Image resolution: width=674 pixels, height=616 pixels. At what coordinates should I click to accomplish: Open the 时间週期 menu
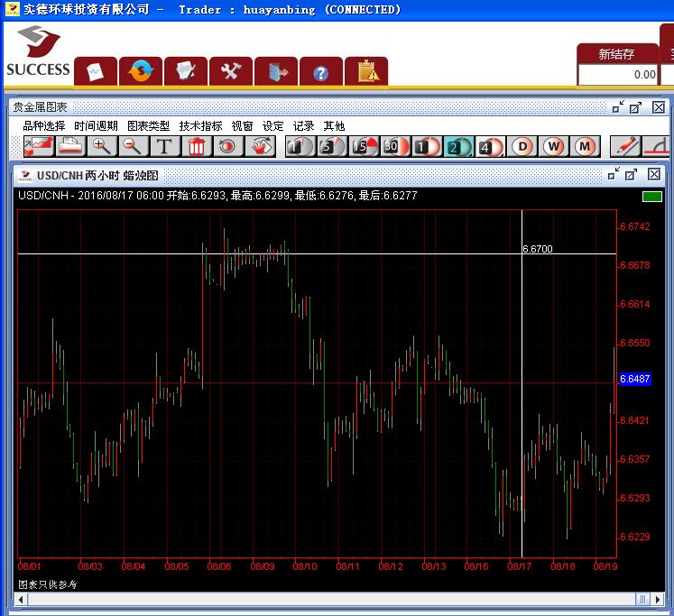tap(96, 126)
